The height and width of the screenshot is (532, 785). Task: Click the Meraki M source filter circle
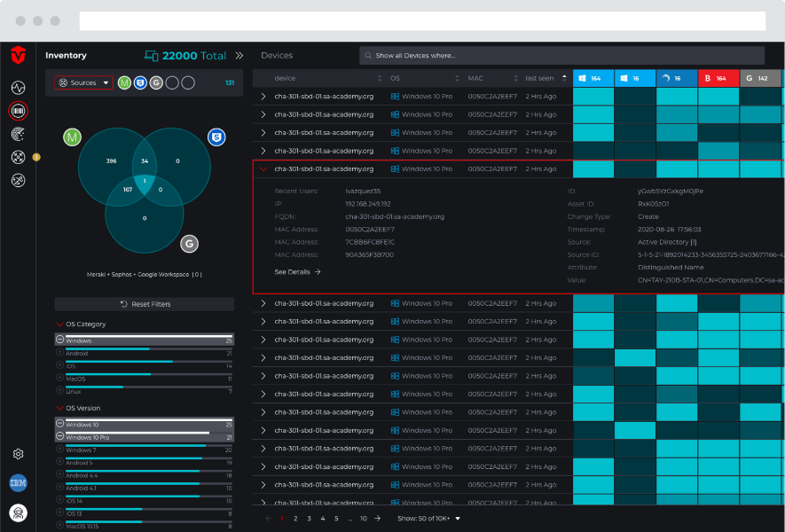coord(125,82)
